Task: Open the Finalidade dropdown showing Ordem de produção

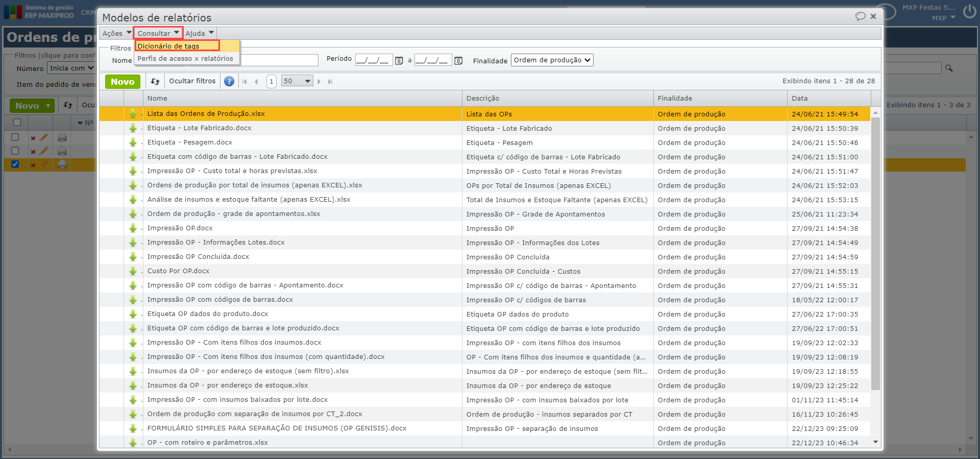Action: 552,60
